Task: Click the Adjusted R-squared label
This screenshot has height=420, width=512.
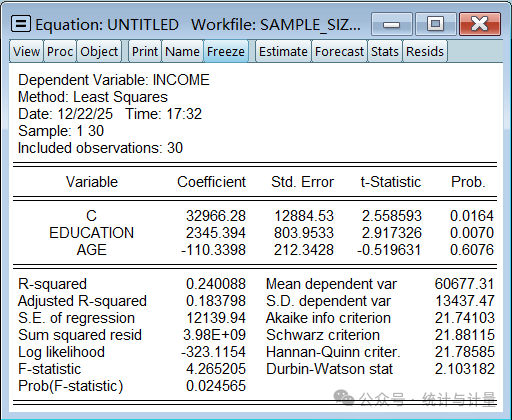Action: pos(82,301)
